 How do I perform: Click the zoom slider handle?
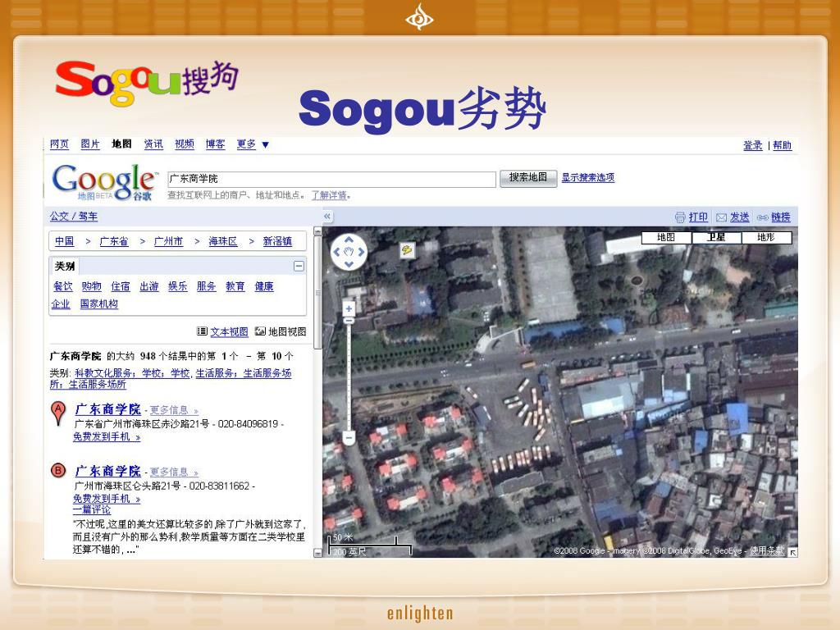pyautogui.click(x=349, y=321)
